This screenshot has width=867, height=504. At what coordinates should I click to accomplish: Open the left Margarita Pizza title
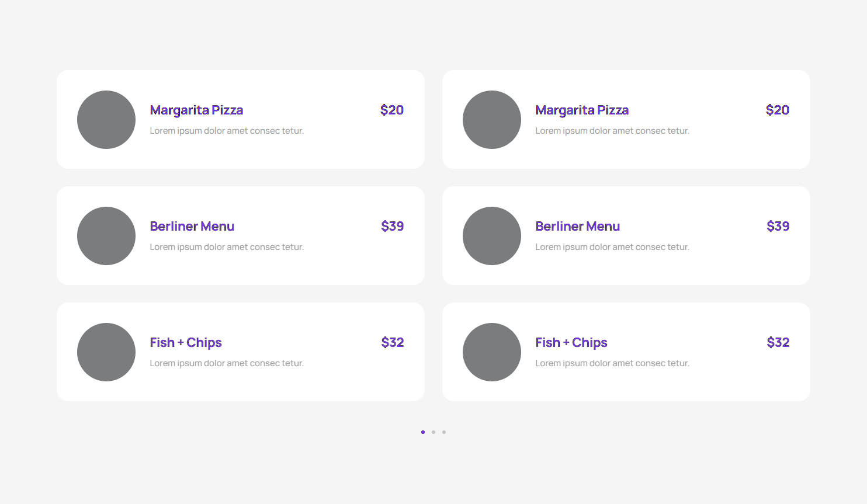[196, 110]
